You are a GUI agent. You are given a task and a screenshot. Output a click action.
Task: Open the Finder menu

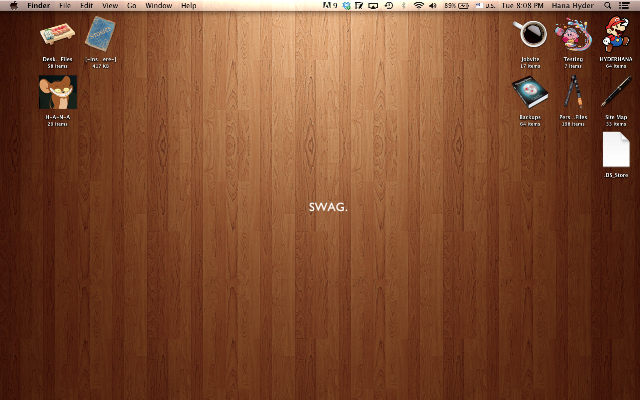[x=38, y=5]
